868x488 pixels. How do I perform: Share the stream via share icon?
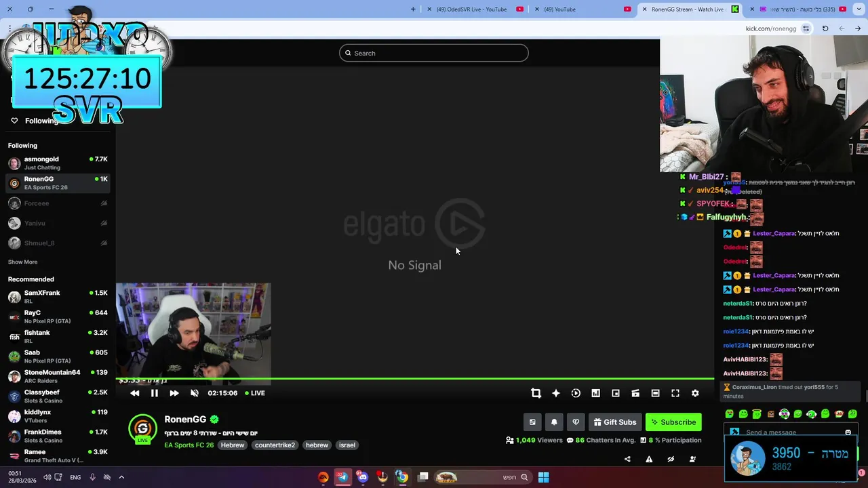[627, 459]
